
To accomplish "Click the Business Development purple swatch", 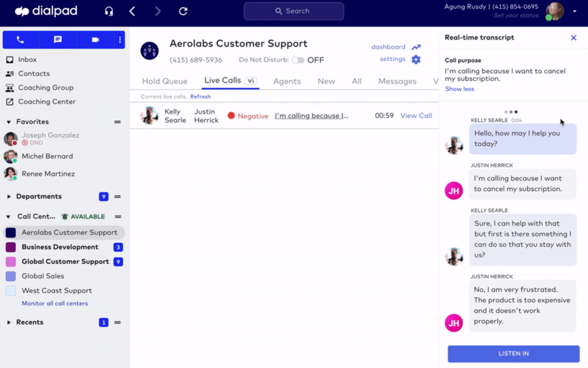I will point(11,247).
